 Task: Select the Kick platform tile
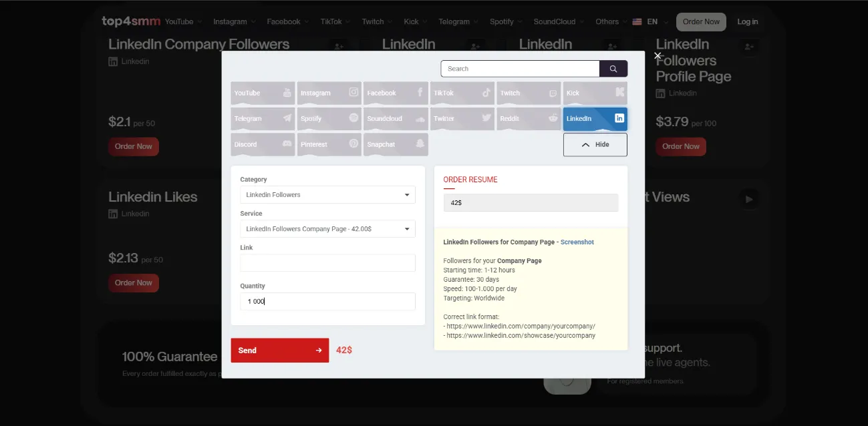tap(595, 93)
